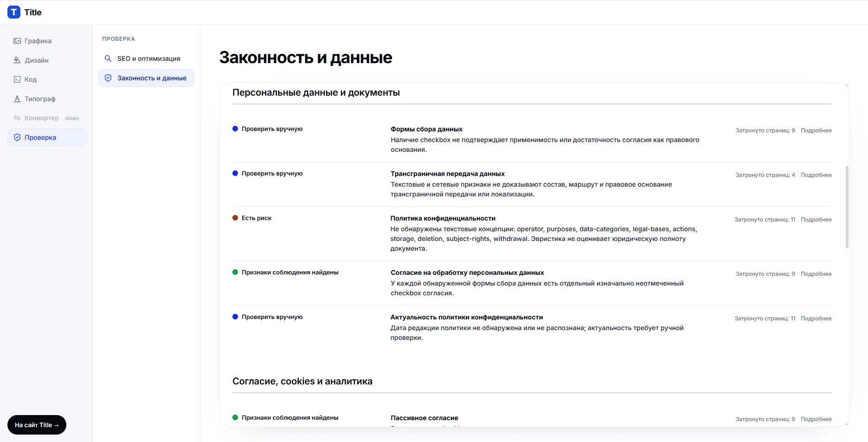Screen dimensions: 868x442
Task: Click the SEO magnifier icon
Action: 108,58
